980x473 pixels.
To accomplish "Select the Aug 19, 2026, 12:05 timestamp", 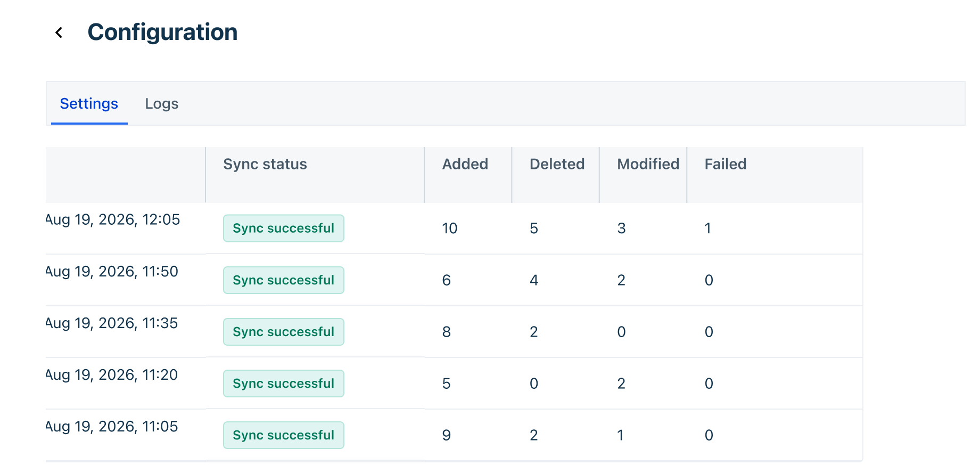I will point(113,219).
